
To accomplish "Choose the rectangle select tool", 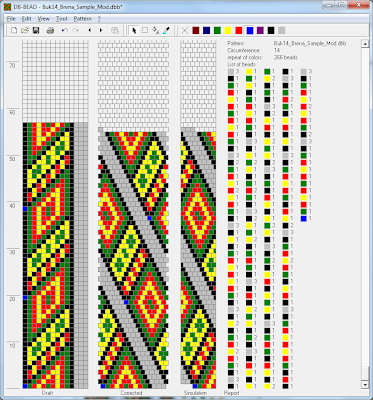I will (145, 31).
